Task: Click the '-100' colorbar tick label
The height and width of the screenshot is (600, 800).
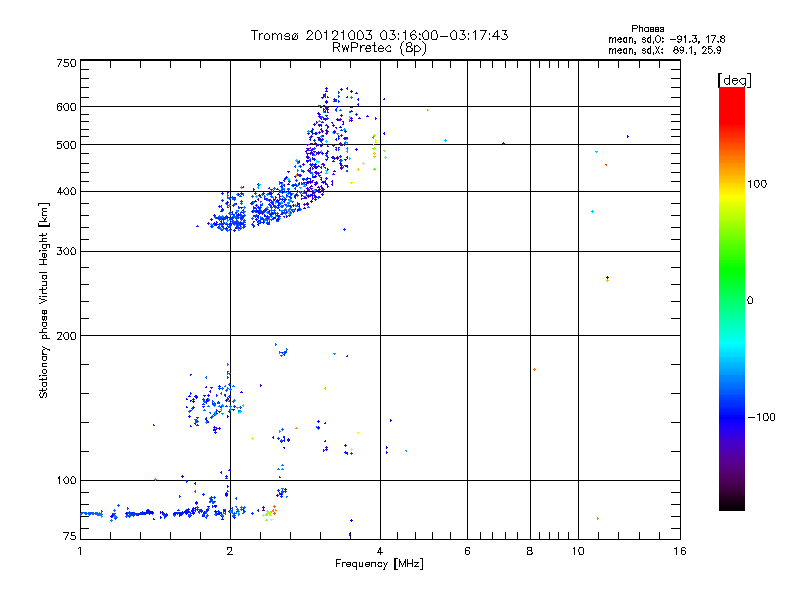Action: 761,417
